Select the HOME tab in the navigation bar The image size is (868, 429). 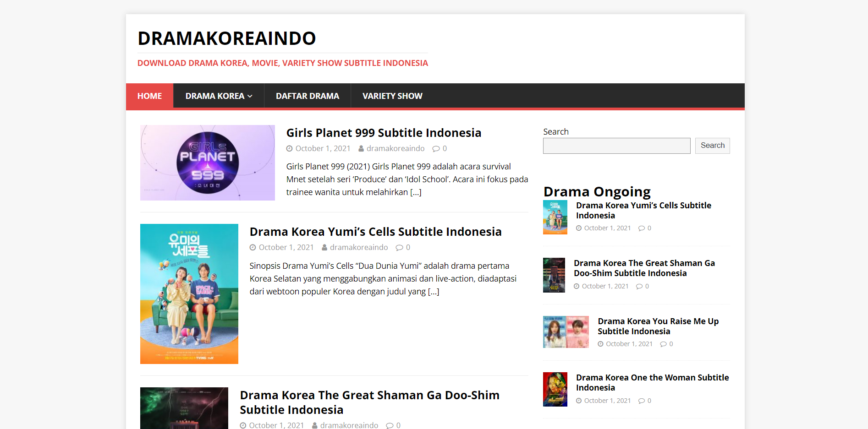tap(149, 96)
